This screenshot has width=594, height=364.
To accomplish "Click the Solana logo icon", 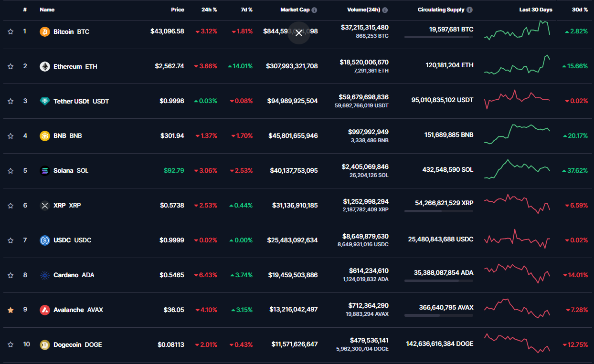I will 45,170.
